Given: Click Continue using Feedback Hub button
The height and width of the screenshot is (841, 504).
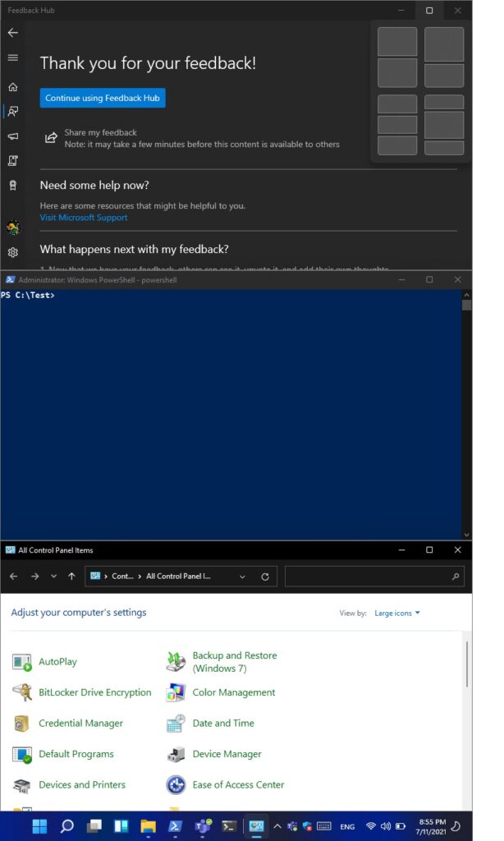Looking at the screenshot, I should [x=103, y=98].
